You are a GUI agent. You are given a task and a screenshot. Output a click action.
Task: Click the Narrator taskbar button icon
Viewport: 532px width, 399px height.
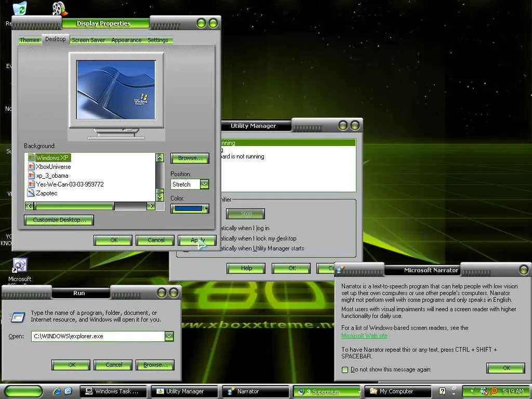point(231,391)
